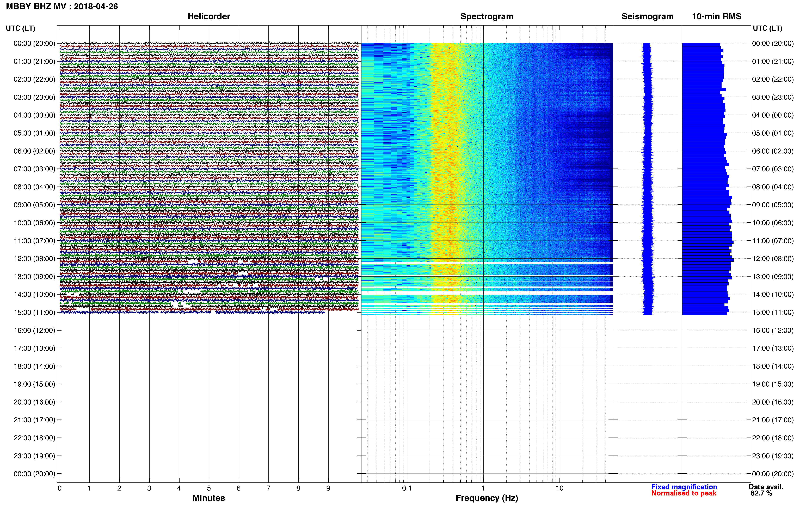Click the left '13:00 (09:00)' time label
This screenshot has width=812, height=508.
click(34, 277)
